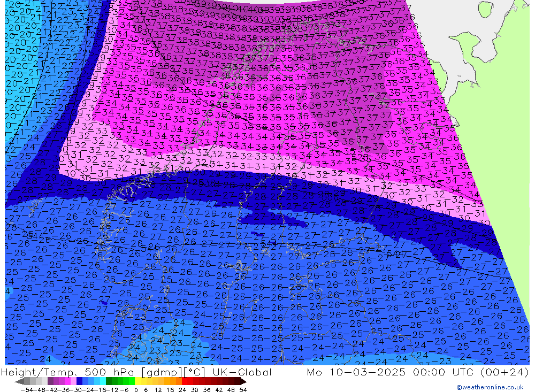
Task: Pick the 24 label on the temperature legend
Action: click(182, 390)
